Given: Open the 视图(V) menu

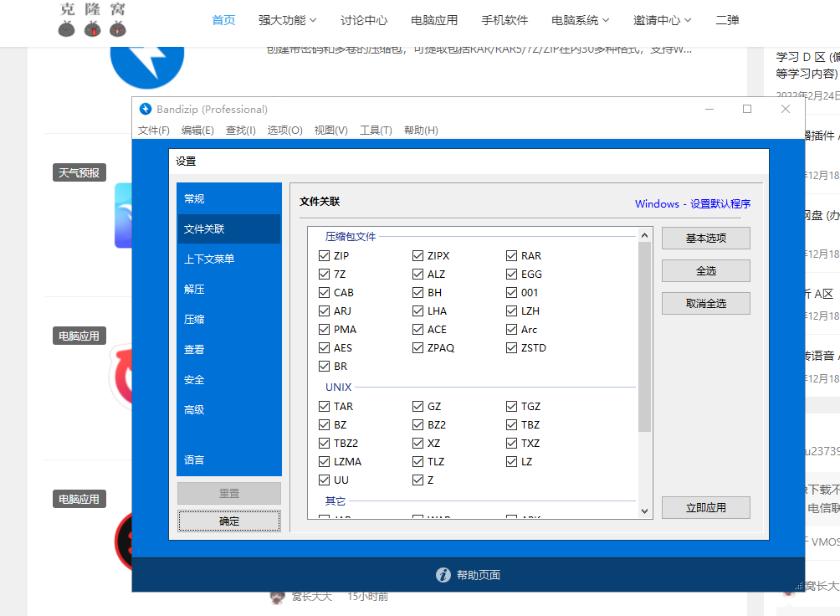Looking at the screenshot, I should 331,131.
